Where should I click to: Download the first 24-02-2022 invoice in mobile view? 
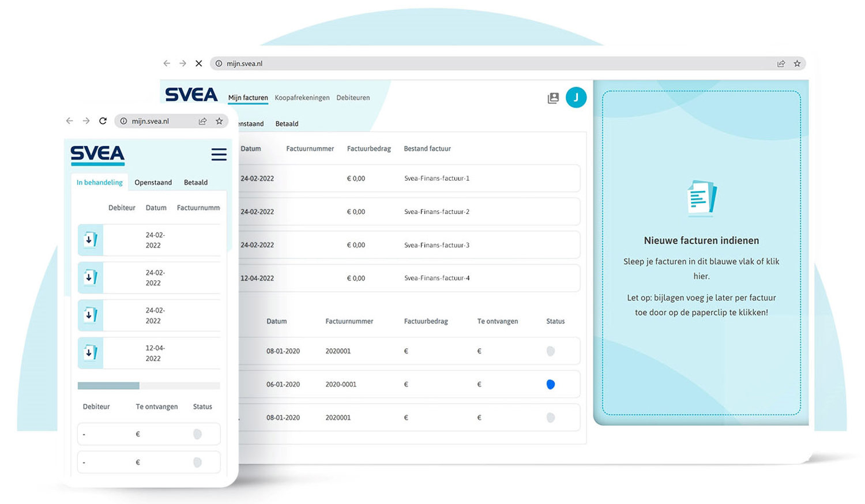[91, 240]
